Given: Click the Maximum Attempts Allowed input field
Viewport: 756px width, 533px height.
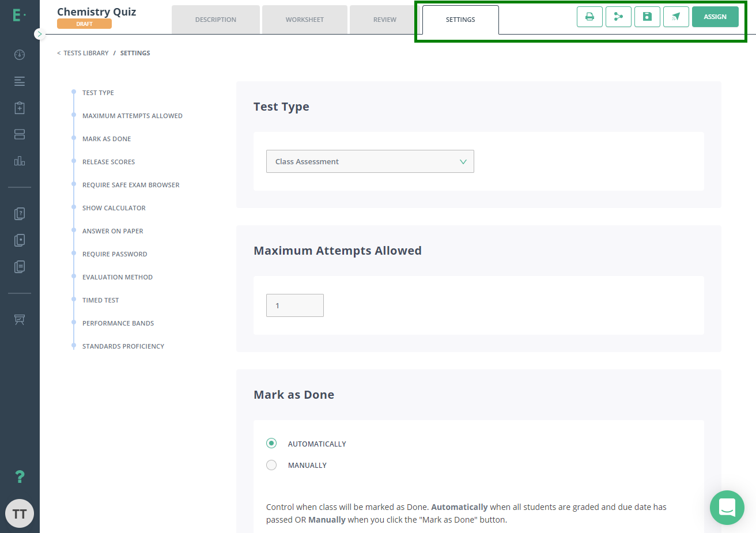Looking at the screenshot, I should (294, 305).
